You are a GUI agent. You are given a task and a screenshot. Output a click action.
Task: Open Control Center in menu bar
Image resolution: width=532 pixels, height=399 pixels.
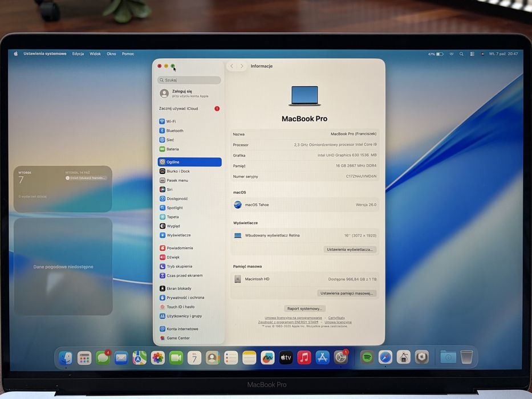click(x=472, y=54)
